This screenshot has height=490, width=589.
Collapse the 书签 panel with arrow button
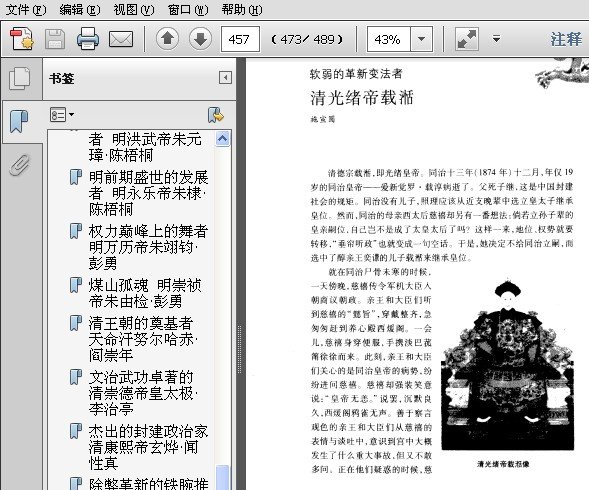pyautogui.click(x=225, y=78)
